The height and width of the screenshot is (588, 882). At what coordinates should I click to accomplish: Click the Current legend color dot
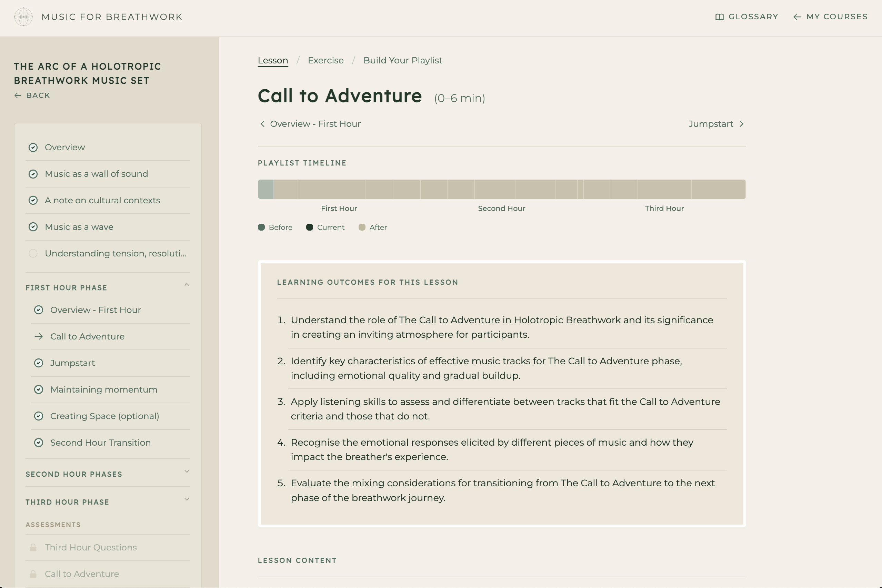click(310, 227)
